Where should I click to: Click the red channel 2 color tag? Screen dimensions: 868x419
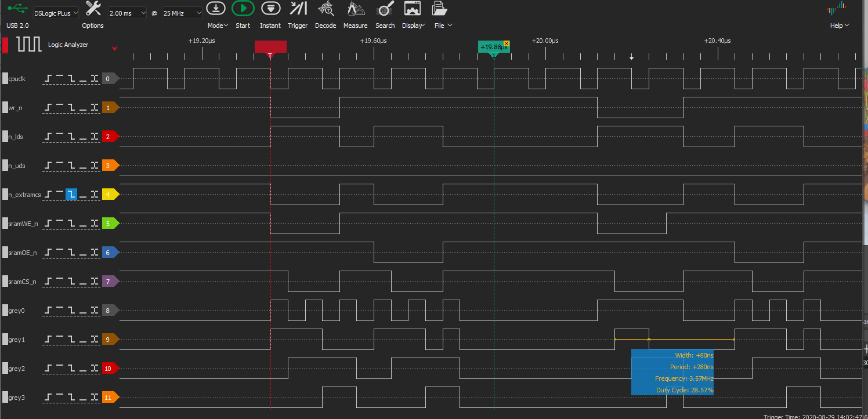pyautogui.click(x=110, y=137)
